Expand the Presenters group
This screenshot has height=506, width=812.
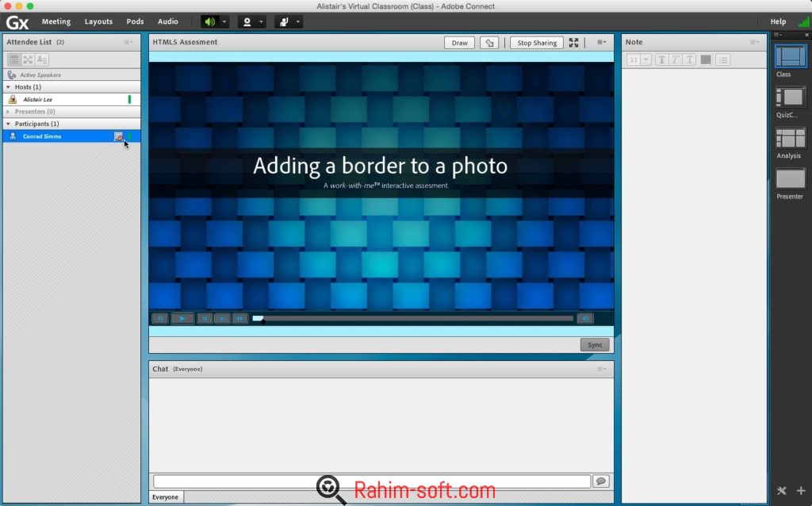click(8, 111)
